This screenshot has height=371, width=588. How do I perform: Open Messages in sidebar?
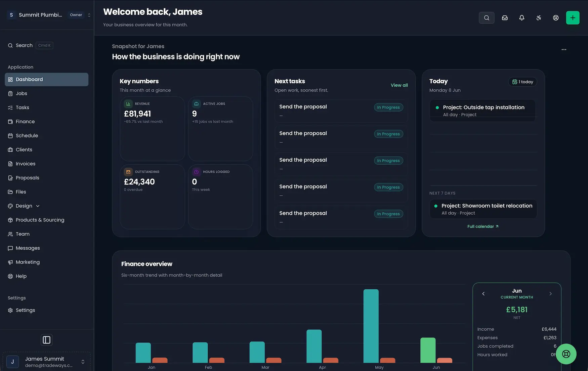(x=47, y=248)
